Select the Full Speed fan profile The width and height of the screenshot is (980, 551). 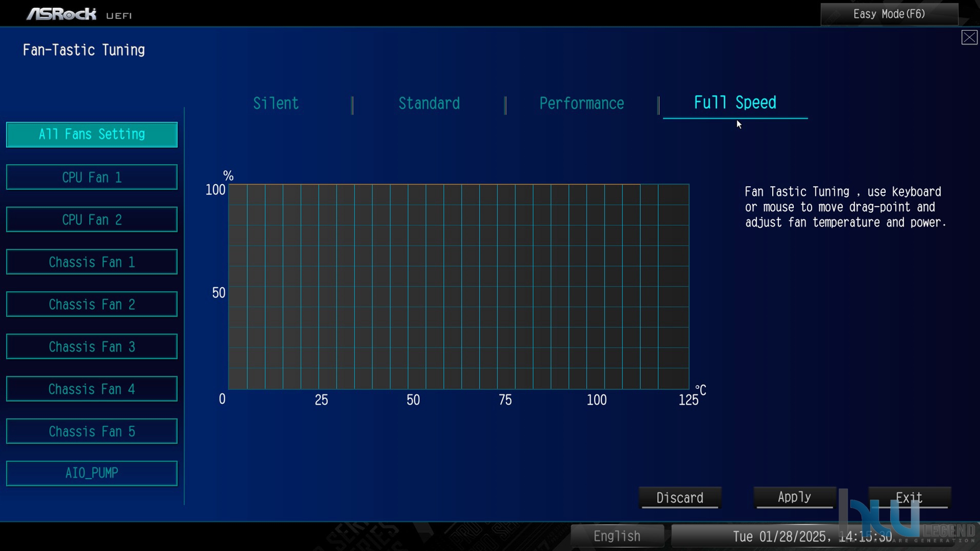(735, 103)
